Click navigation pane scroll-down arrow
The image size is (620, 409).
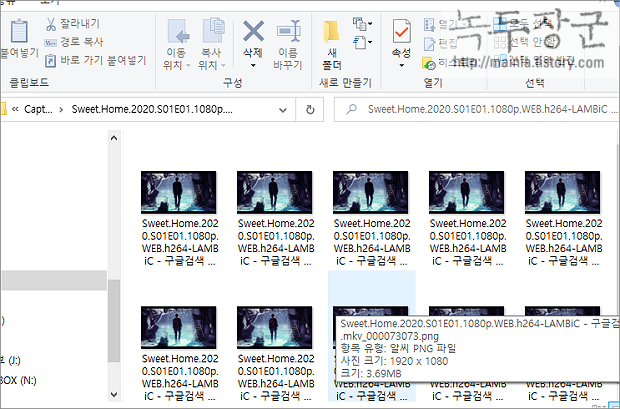coord(114,394)
